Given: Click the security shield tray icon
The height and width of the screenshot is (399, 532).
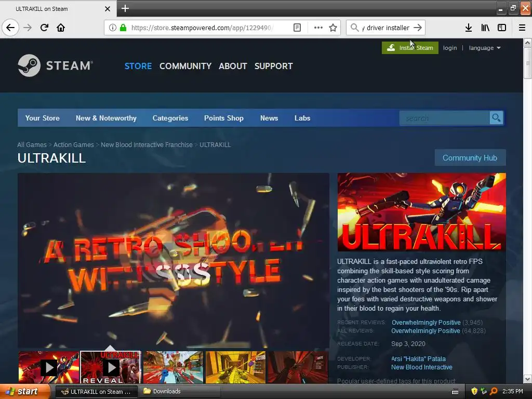Looking at the screenshot, I should click(x=474, y=392).
